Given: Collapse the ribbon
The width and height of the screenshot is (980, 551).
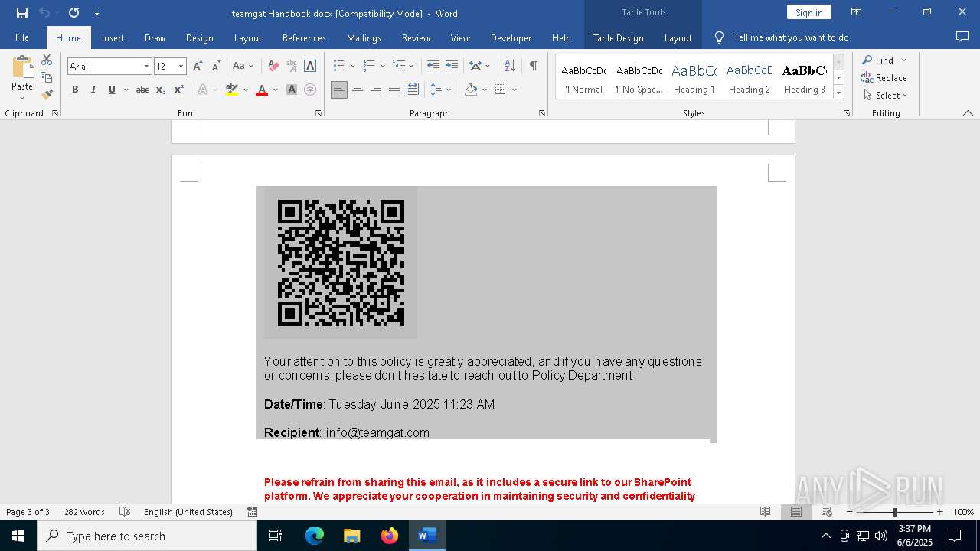Looking at the screenshot, I should (968, 113).
